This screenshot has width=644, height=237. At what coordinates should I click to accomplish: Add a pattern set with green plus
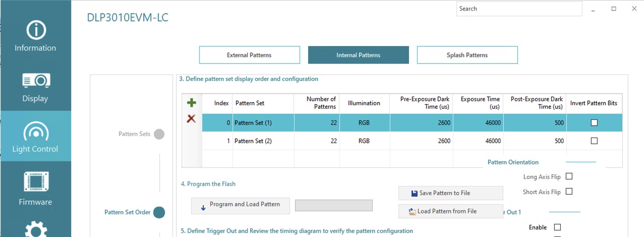point(192,103)
